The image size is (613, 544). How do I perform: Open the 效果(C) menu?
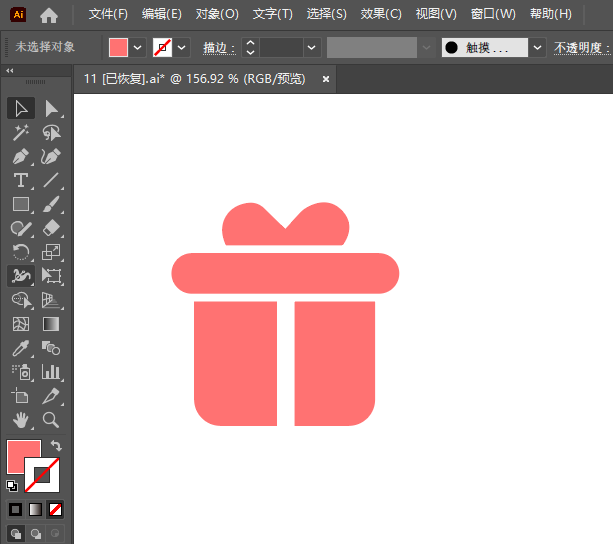click(x=381, y=14)
